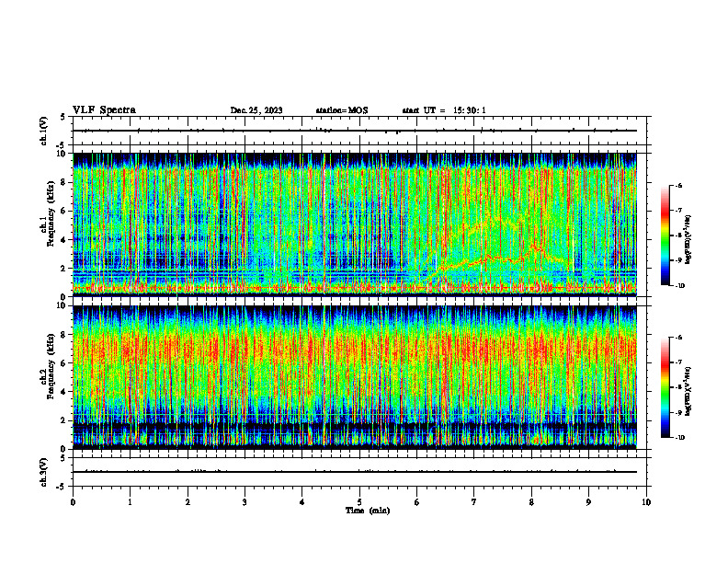The height and width of the screenshot is (563, 728).
Task: Click the ch.3 voltage waveform trace
Action: 355,472
